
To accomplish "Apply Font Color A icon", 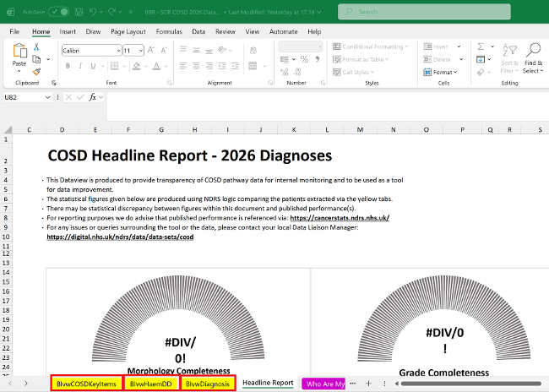I will pos(156,66).
